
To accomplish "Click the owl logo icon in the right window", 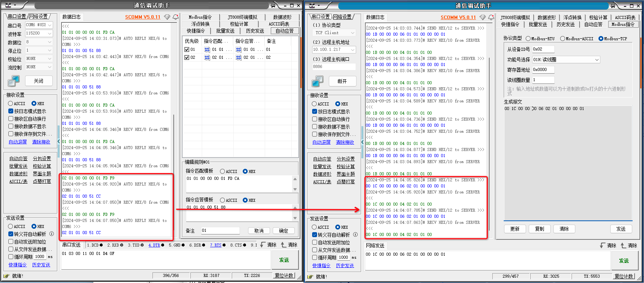I will tap(312, 5).
